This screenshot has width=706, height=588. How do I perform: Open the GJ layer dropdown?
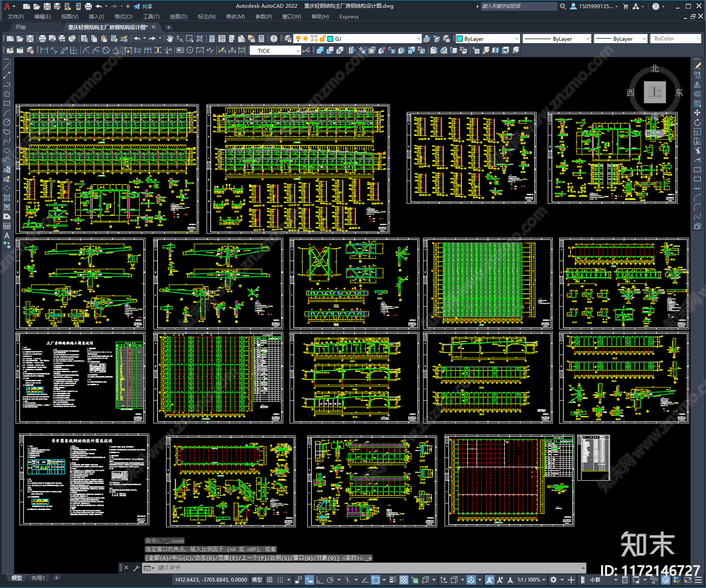[418, 39]
